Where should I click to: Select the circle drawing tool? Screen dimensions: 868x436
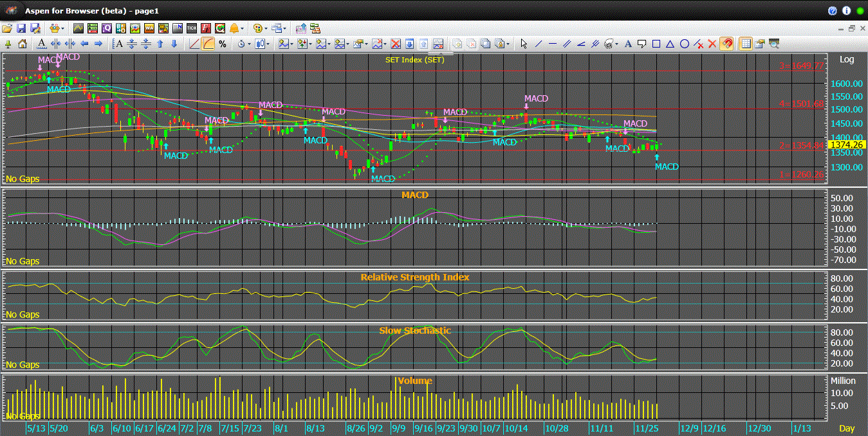[685, 44]
